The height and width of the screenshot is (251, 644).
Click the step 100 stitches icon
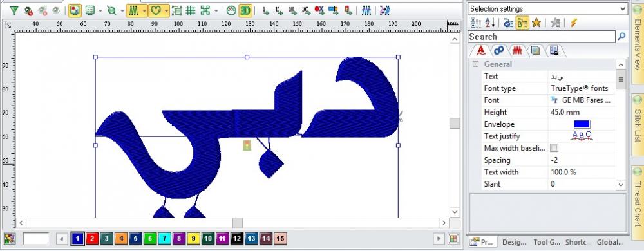[x=292, y=11]
